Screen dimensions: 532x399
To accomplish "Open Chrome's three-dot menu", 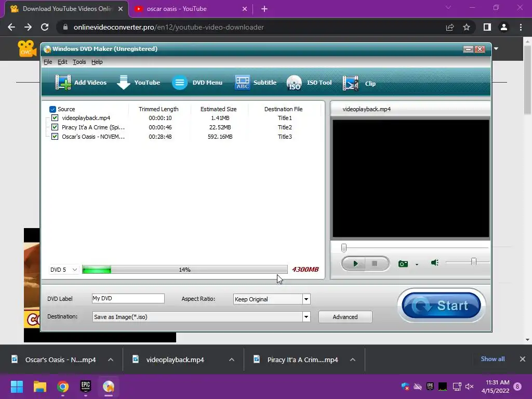I will click(x=521, y=27).
